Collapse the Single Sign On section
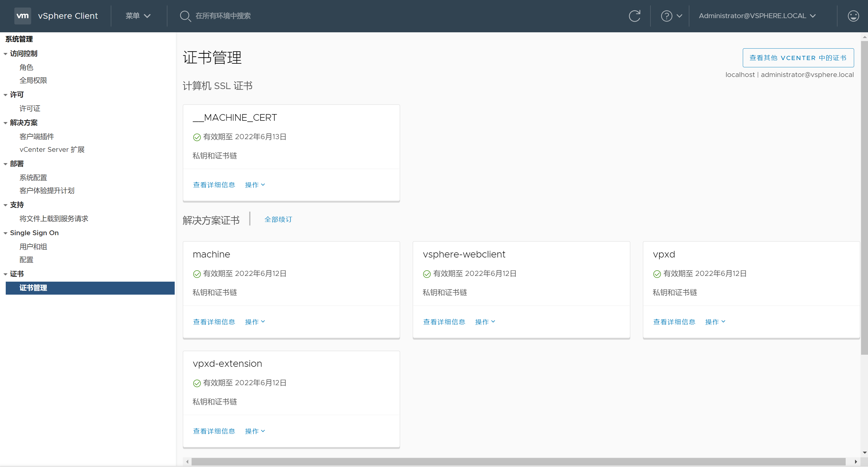 [5, 233]
